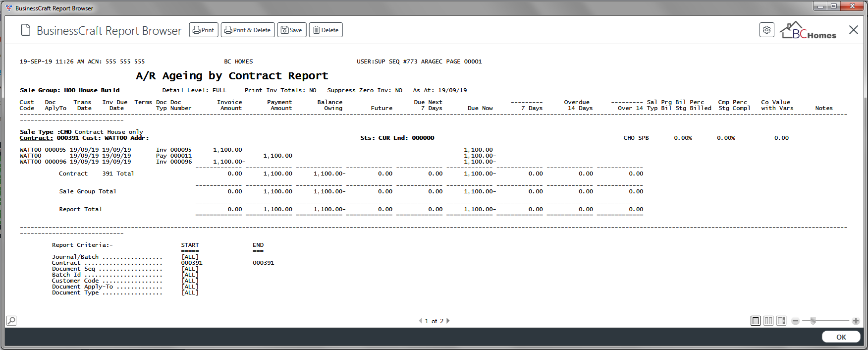868x350 pixels.
Task: Click the "Terms" column header
Action: pos(143,102)
